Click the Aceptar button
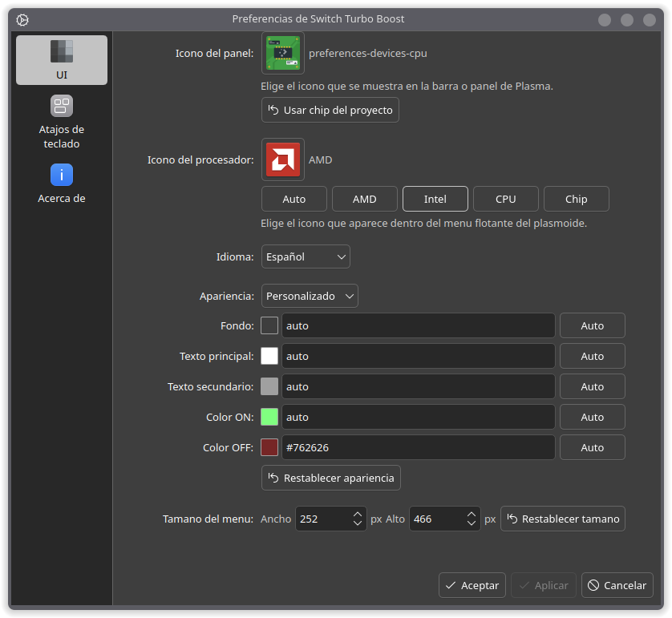 click(472, 585)
